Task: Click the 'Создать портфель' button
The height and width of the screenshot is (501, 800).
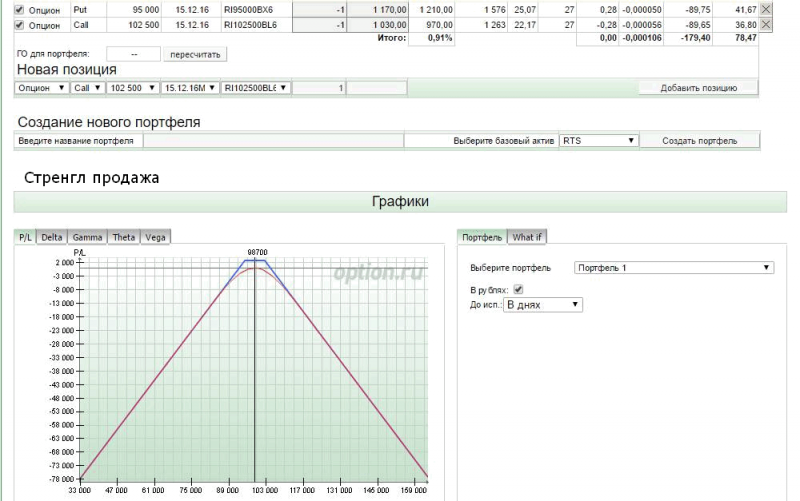Action: point(699,141)
